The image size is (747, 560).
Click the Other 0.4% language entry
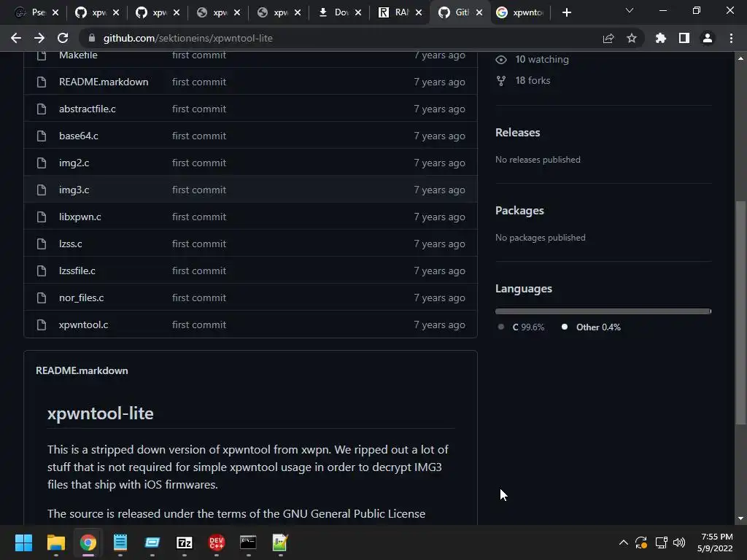pyautogui.click(x=598, y=327)
